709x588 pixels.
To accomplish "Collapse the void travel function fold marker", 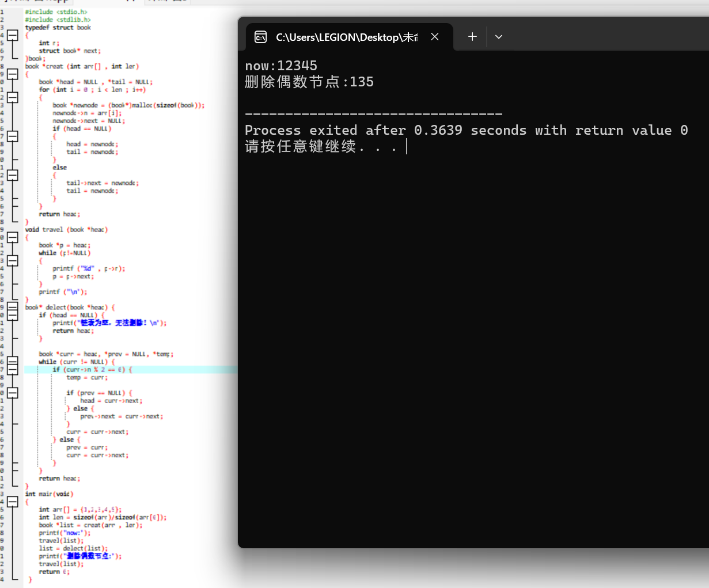I will (x=13, y=237).
